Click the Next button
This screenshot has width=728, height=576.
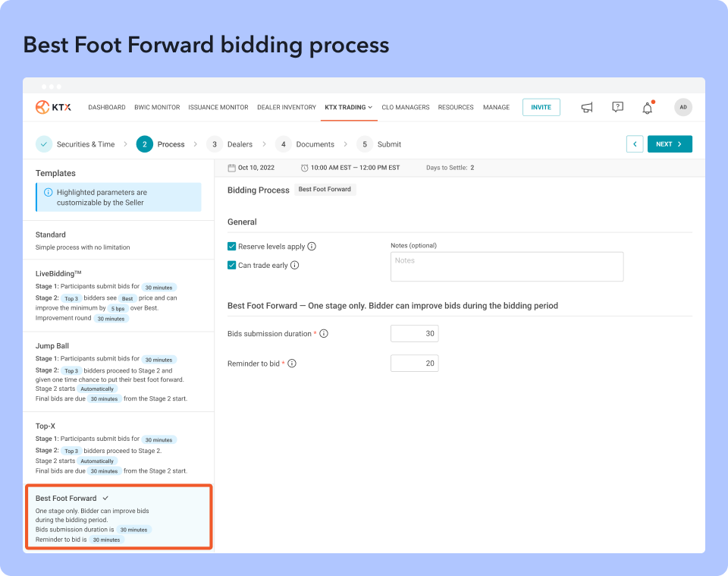pos(670,144)
